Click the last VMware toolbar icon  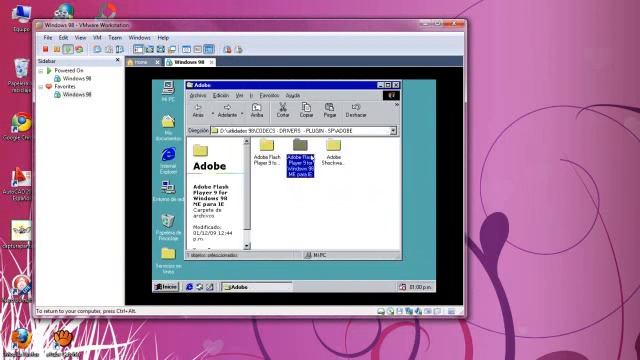(x=238, y=49)
